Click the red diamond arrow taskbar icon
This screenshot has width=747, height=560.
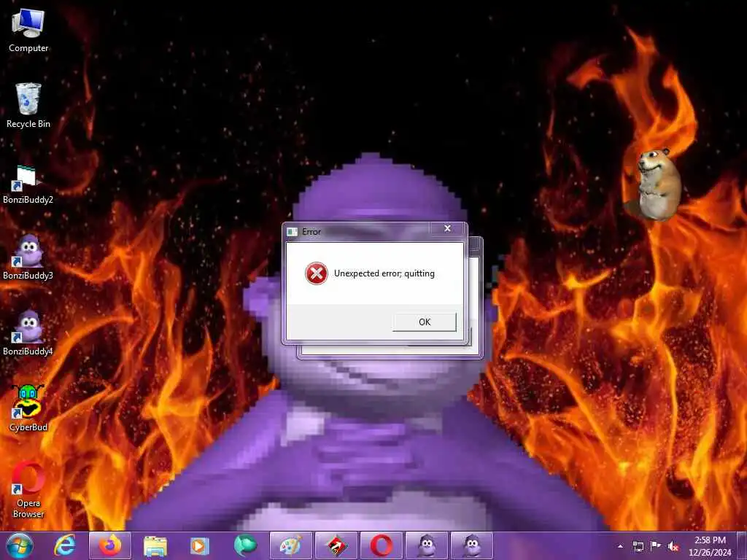click(336, 545)
